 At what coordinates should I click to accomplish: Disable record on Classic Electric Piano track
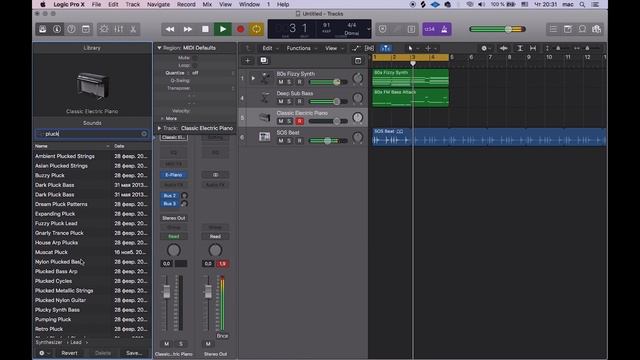point(300,121)
